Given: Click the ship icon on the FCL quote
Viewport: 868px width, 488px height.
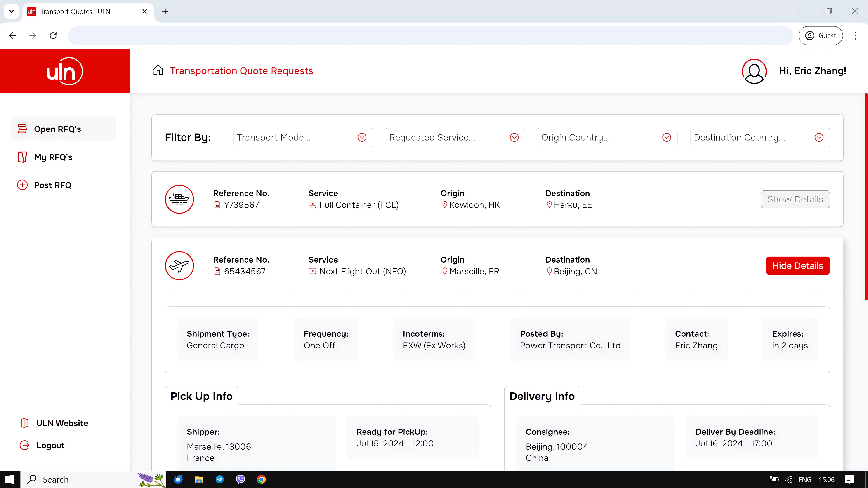Looking at the screenshot, I should (179, 199).
